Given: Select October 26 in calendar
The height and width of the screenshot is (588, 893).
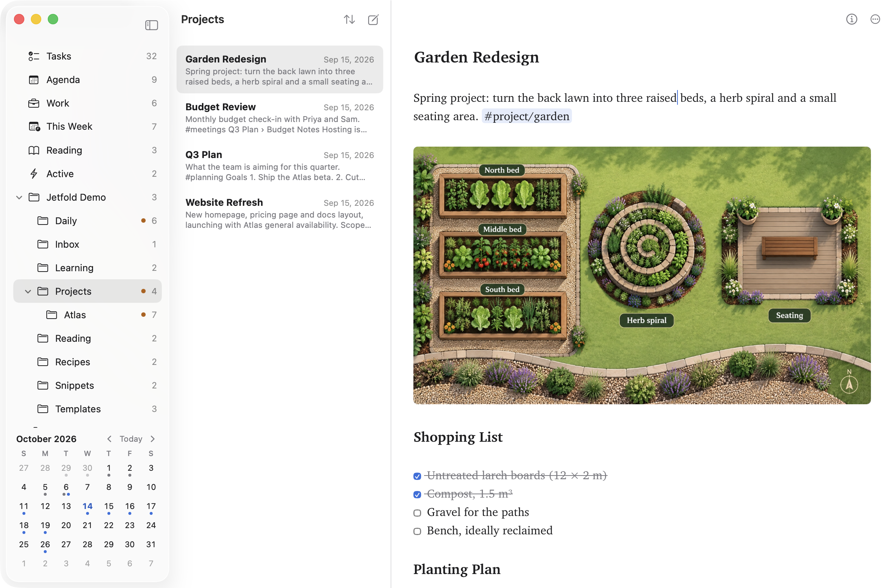Looking at the screenshot, I should coord(45,545).
